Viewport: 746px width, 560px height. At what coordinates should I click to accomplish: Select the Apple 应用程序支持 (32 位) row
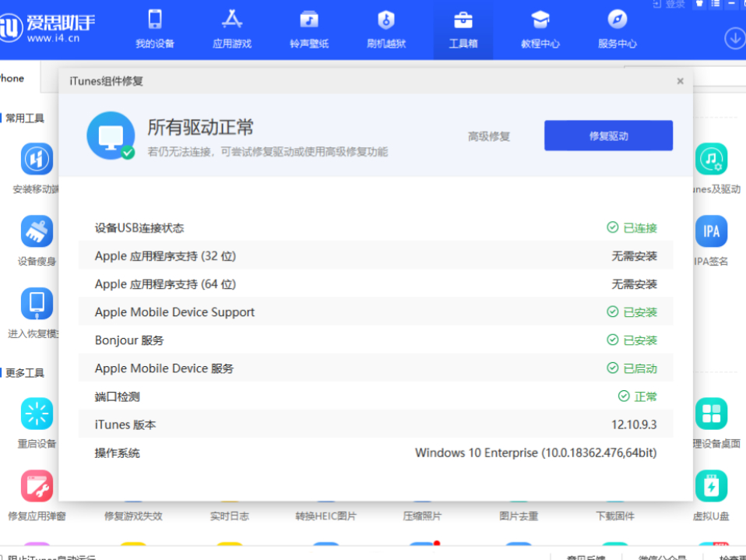click(x=376, y=255)
